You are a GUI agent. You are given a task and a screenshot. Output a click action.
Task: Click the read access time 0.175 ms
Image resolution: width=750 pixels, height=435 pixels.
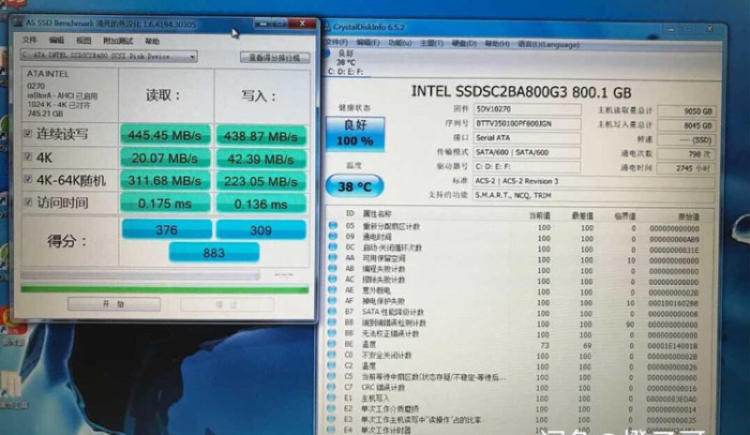coord(165,203)
